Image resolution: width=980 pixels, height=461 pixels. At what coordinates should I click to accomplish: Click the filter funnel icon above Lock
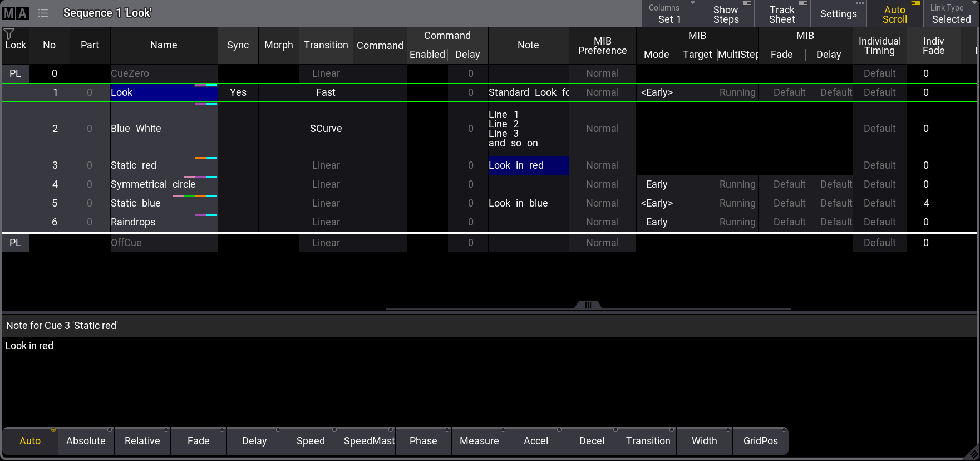tap(9, 33)
